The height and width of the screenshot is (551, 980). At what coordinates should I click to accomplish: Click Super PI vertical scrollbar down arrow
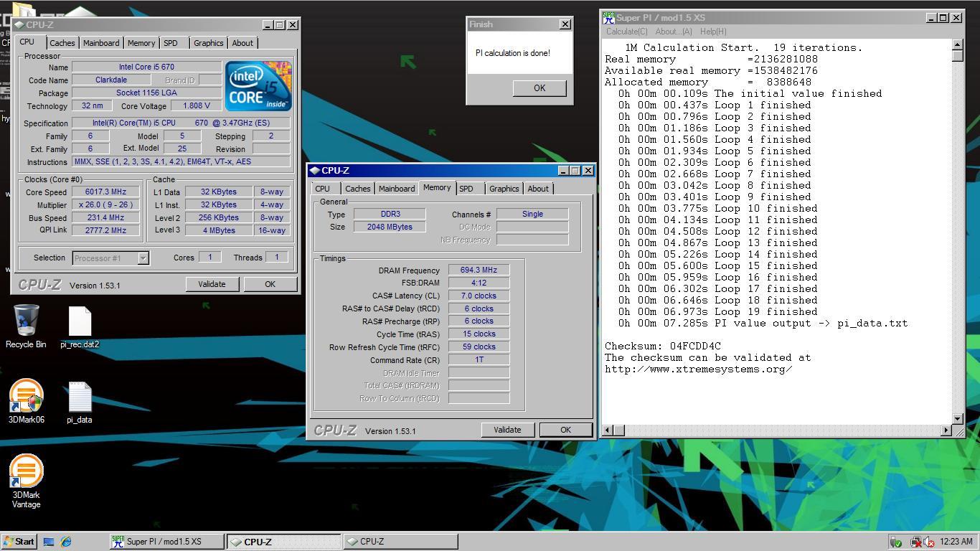[x=957, y=418]
